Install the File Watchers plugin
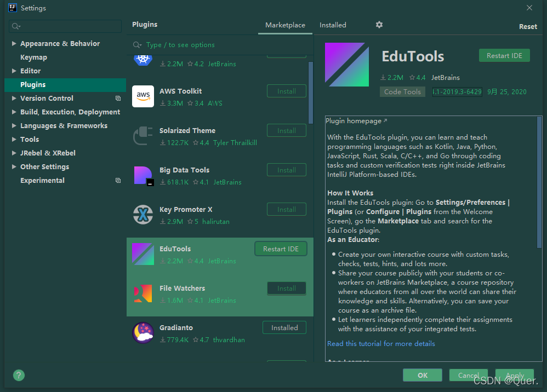The height and width of the screenshot is (392, 547). (287, 289)
